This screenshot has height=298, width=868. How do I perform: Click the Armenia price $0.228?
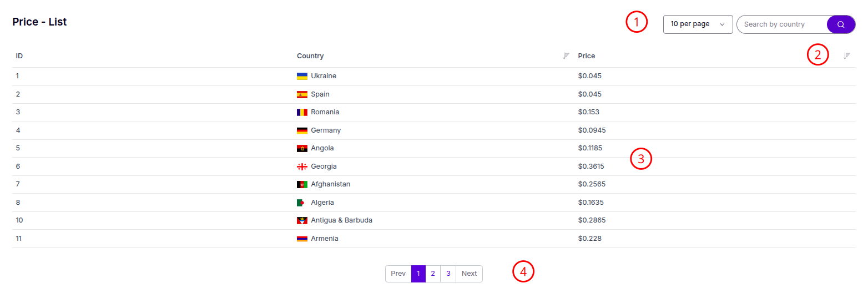tap(589, 239)
